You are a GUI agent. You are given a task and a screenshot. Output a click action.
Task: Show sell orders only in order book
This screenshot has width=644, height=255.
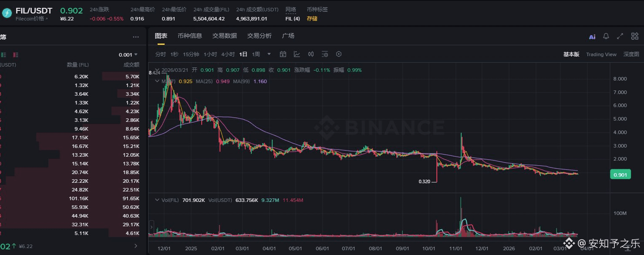click(16, 55)
